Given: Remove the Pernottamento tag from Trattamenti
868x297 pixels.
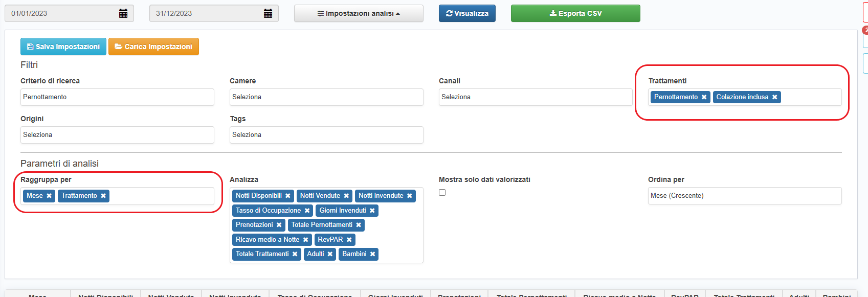Looking at the screenshot, I should pos(704,97).
